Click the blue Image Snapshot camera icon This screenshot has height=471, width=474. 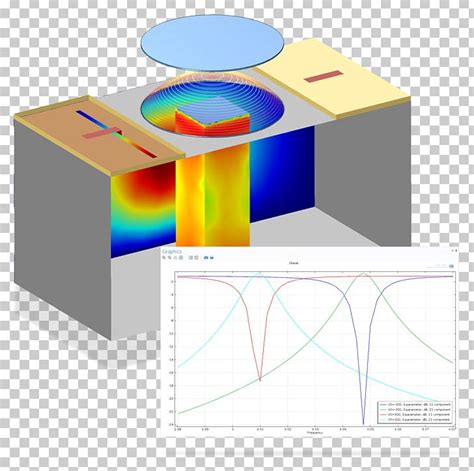[206, 258]
